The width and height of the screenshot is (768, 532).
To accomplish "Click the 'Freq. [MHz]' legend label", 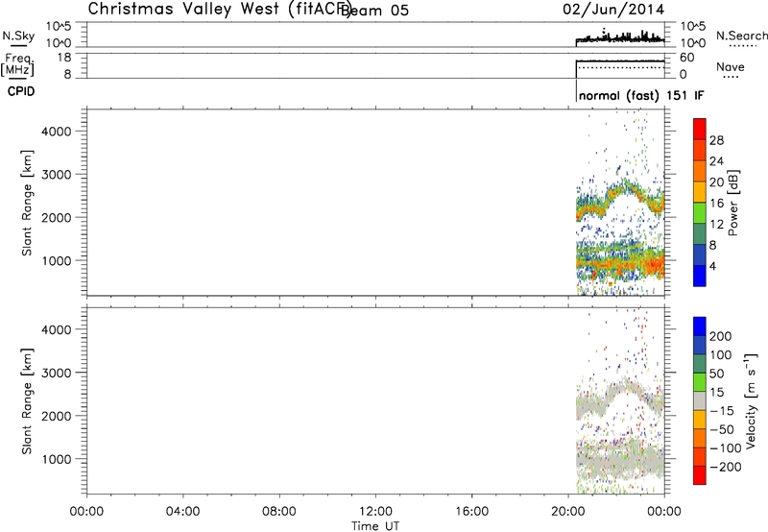I will pyautogui.click(x=17, y=64).
